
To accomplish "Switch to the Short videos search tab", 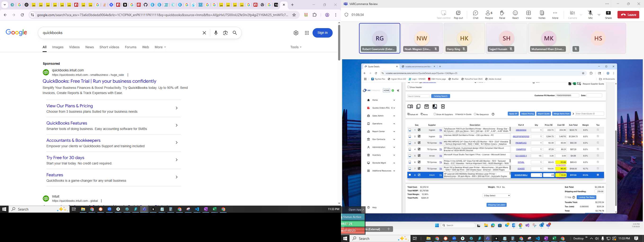I will [109, 47].
